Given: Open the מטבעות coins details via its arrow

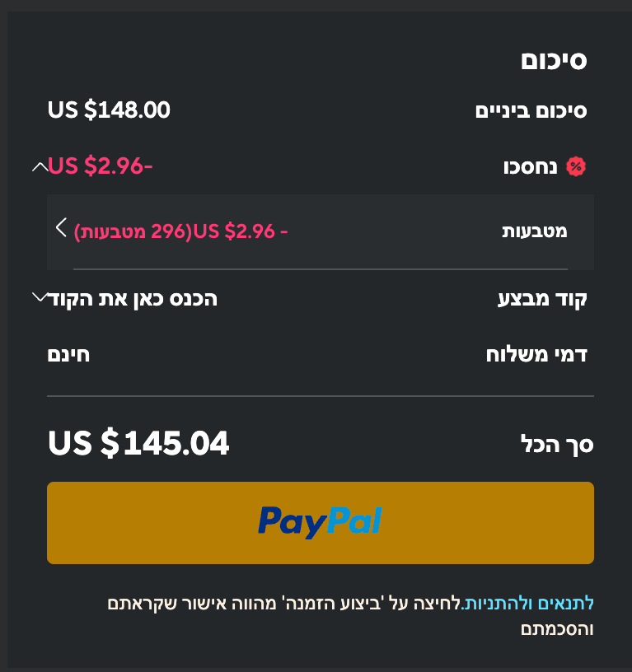Looking at the screenshot, I should coord(61,229).
